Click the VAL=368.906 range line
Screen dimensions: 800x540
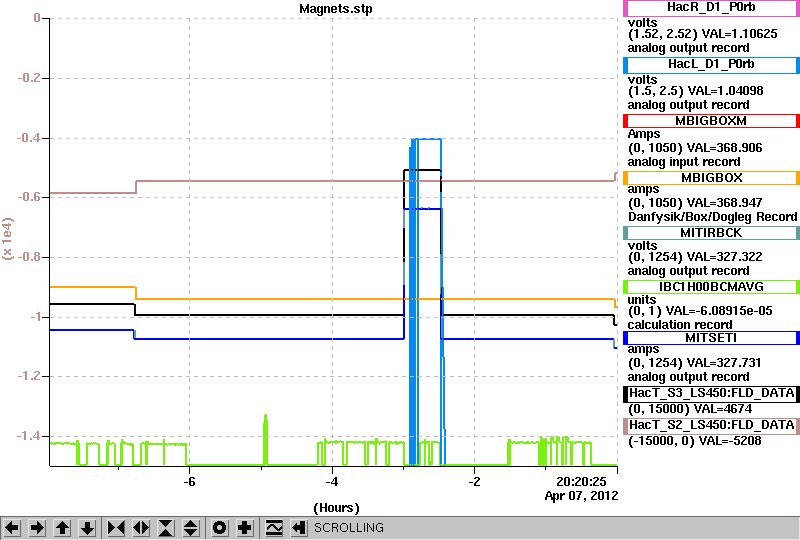[695, 148]
